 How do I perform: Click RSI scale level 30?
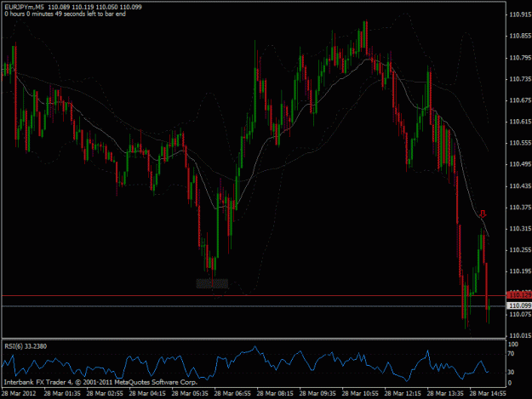click(512, 373)
